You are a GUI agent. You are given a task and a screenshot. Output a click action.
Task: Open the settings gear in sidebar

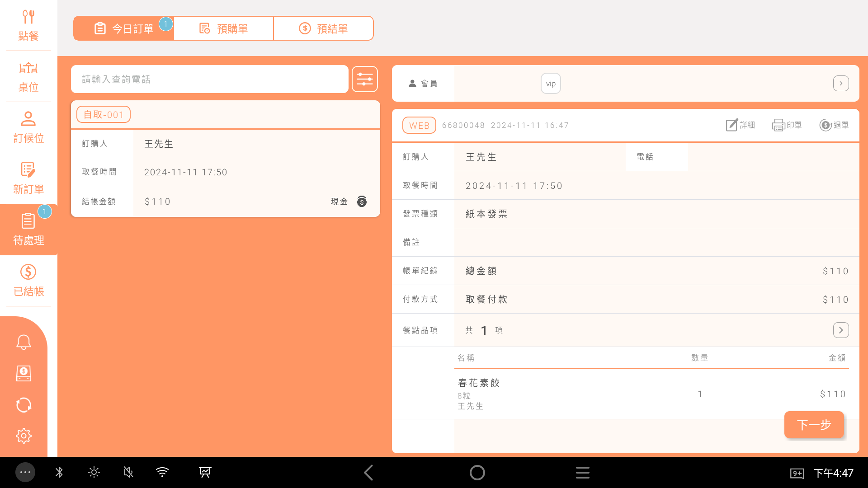click(x=24, y=436)
